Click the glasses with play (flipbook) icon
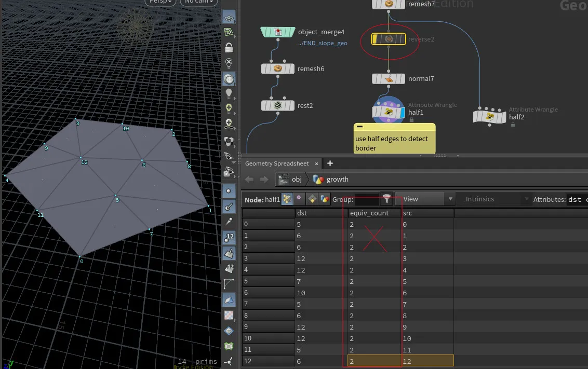The image size is (588, 369). point(229,172)
